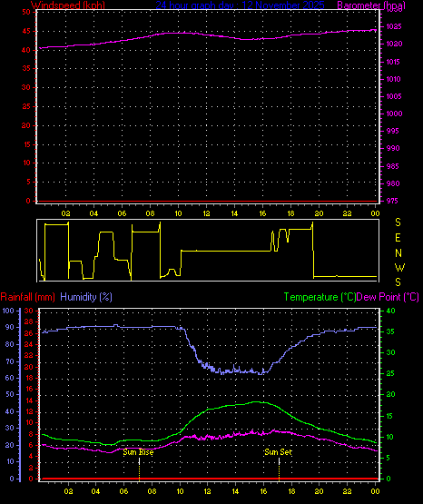Click the 100 humidity axis value
Image resolution: width=423 pixels, height=504 pixels.
click(x=8, y=311)
